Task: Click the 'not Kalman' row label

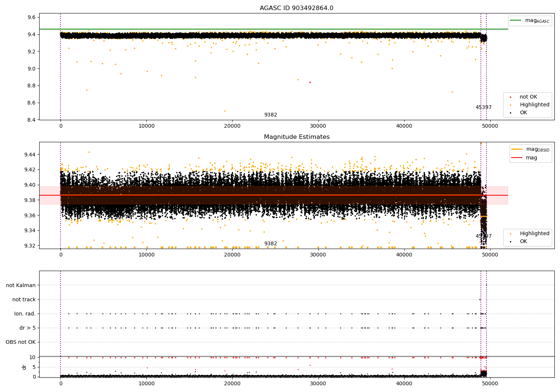Action: (21, 286)
